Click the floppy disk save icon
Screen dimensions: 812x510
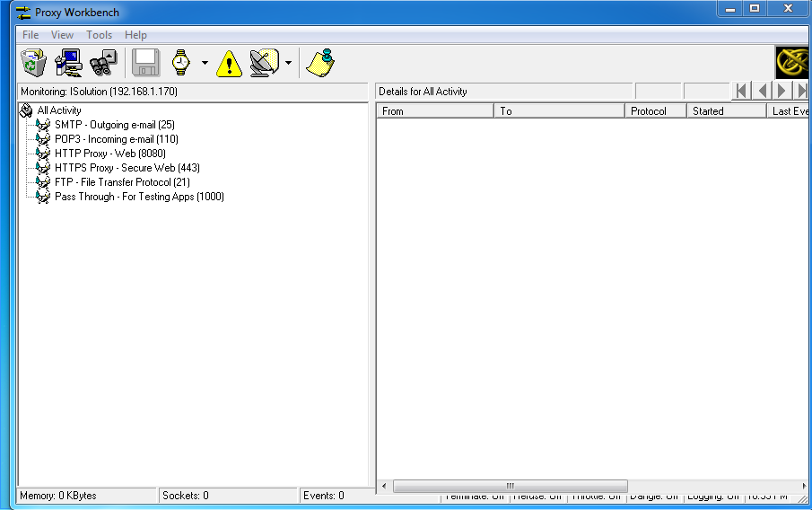(146, 63)
